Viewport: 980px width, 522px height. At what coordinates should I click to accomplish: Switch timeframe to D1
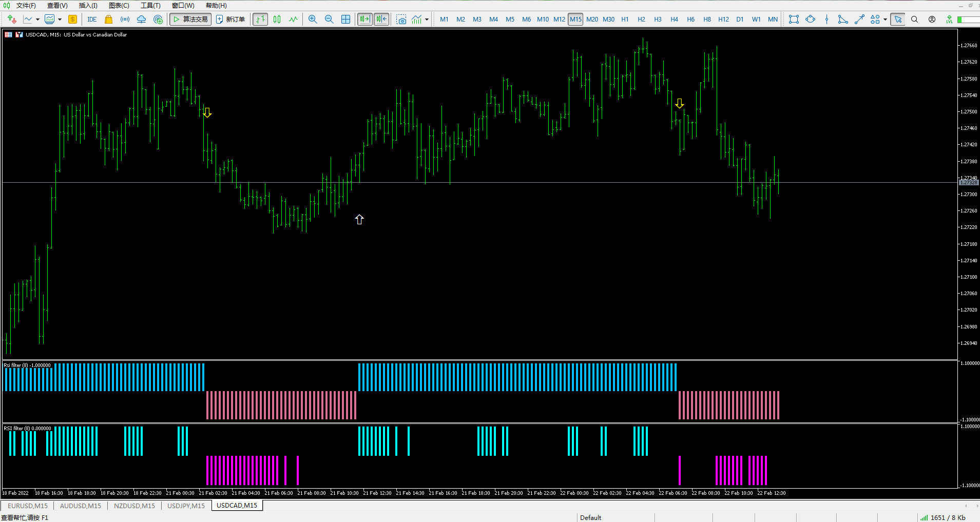click(740, 20)
